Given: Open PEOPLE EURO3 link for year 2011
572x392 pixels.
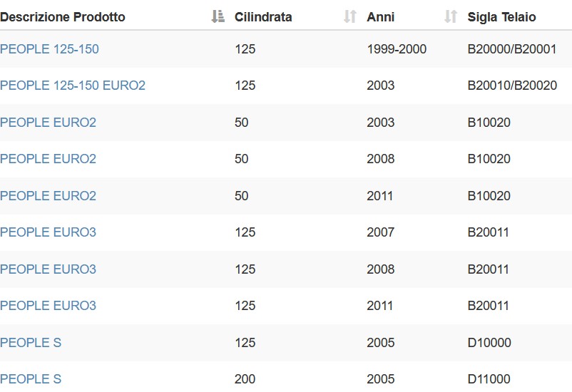Looking at the screenshot, I should (x=48, y=306).
